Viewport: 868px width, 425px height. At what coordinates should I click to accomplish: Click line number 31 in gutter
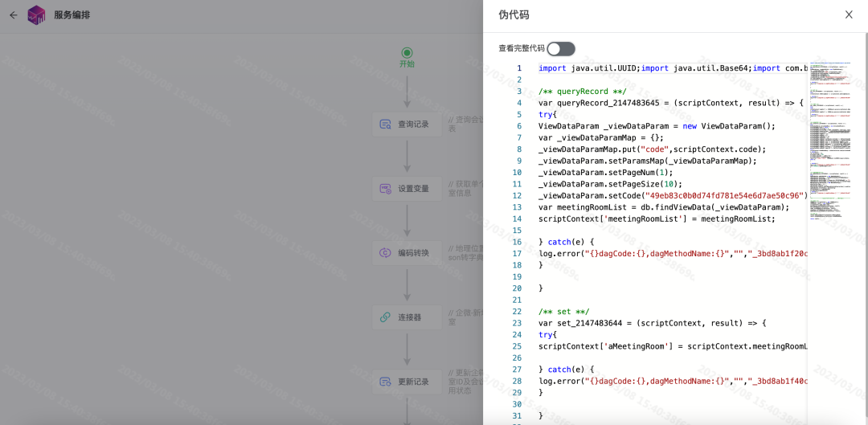517,417
